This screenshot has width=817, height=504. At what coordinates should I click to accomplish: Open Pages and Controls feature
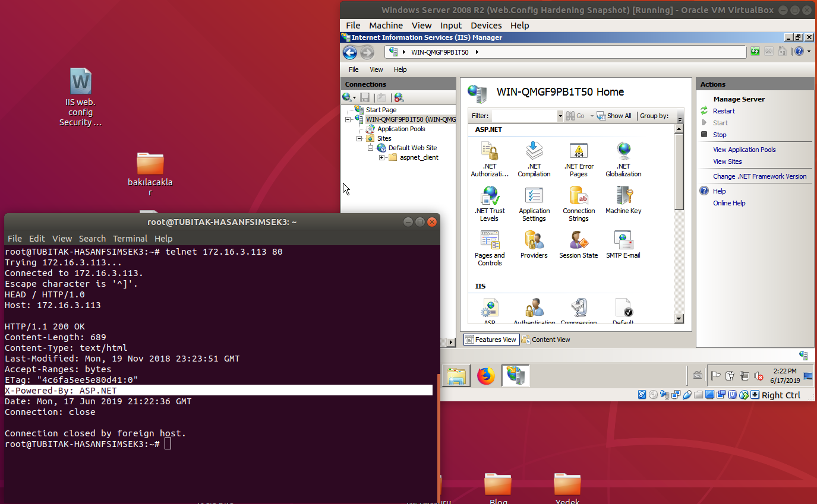pyautogui.click(x=490, y=248)
